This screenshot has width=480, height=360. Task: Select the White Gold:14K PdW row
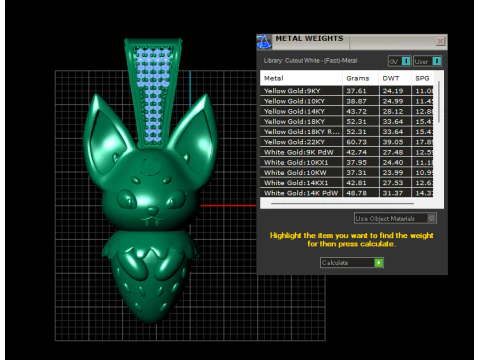347,193
